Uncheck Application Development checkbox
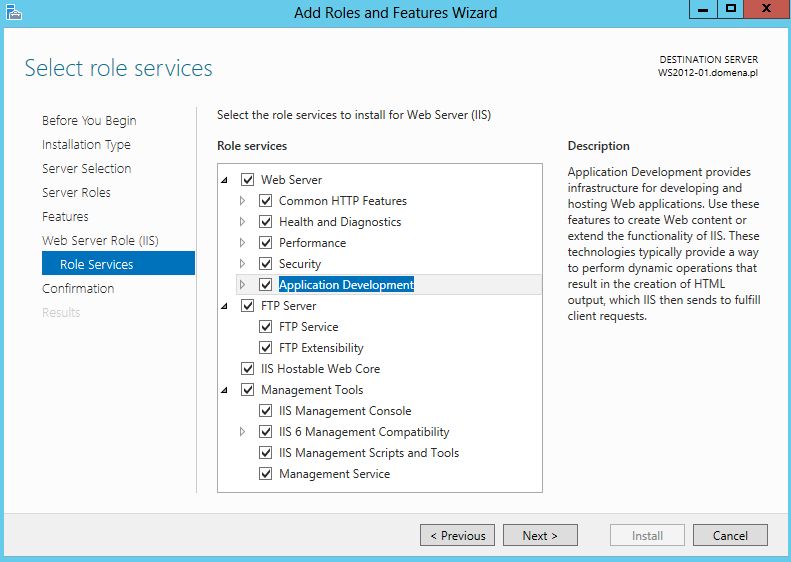Viewport: 791px width, 562px height. 265,285
